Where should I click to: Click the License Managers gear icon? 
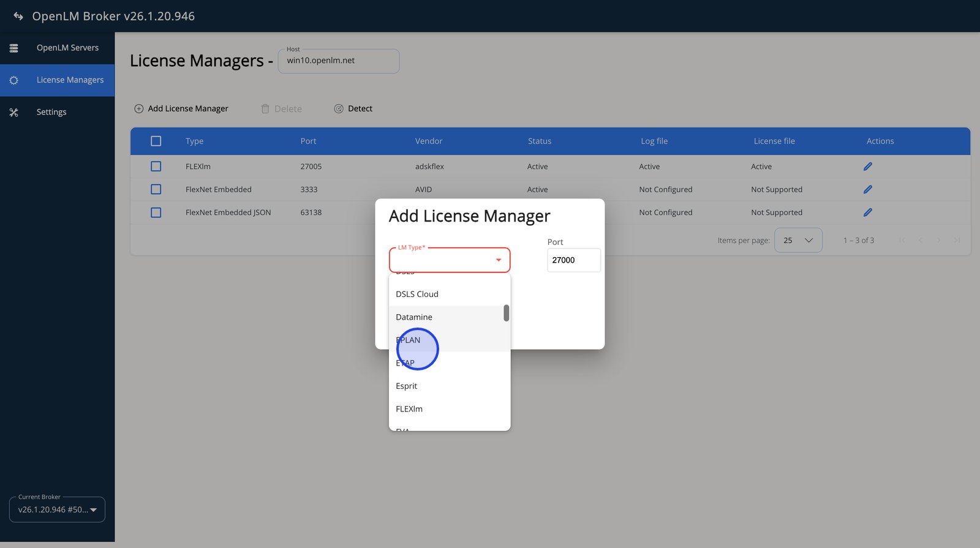click(14, 80)
